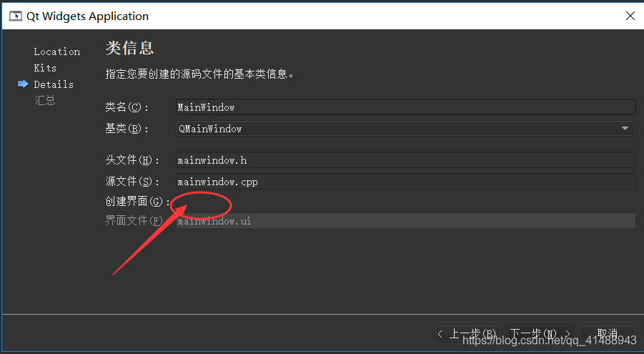This screenshot has width=644, height=354.
Task: Click the description 指定您要创建的源码文件的基本类信息
Action: pyautogui.click(x=199, y=74)
